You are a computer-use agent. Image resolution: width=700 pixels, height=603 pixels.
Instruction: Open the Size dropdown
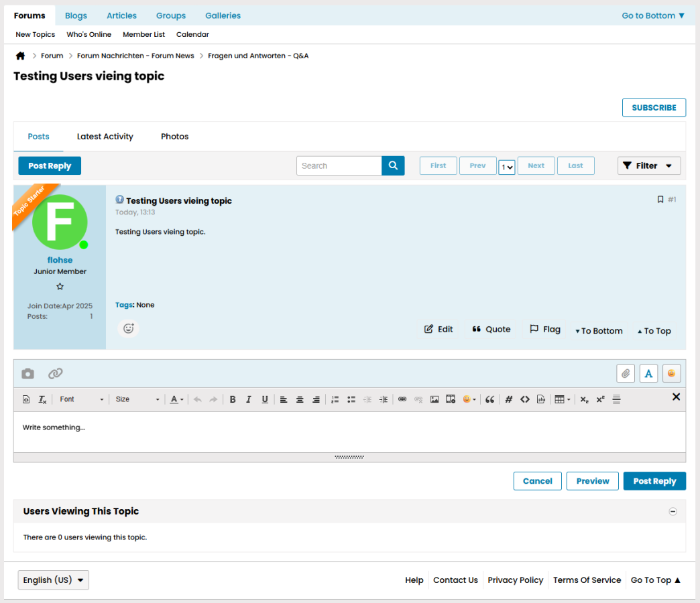[137, 399]
